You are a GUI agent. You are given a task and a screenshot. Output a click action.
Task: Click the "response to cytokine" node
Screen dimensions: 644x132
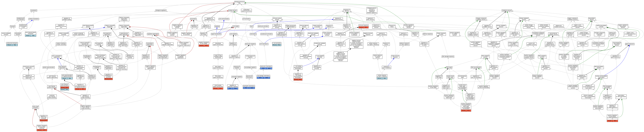coord(386,44)
